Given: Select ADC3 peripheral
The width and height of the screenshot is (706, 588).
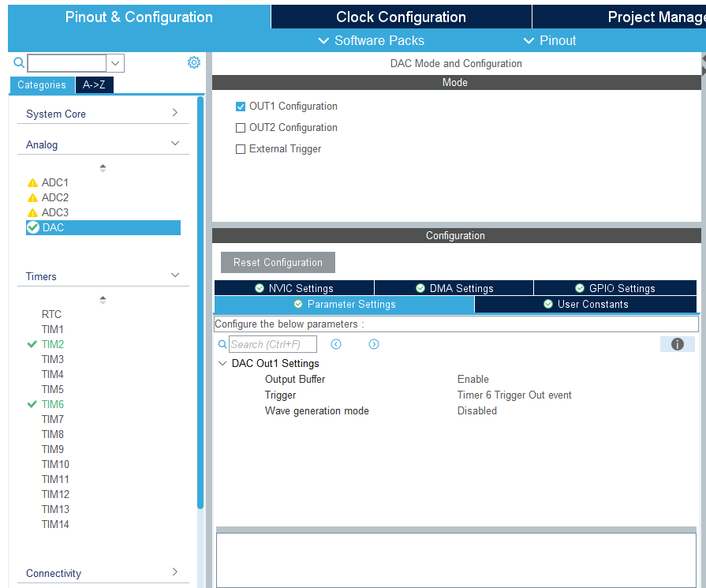Looking at the screenshot, I should (55, 212).
